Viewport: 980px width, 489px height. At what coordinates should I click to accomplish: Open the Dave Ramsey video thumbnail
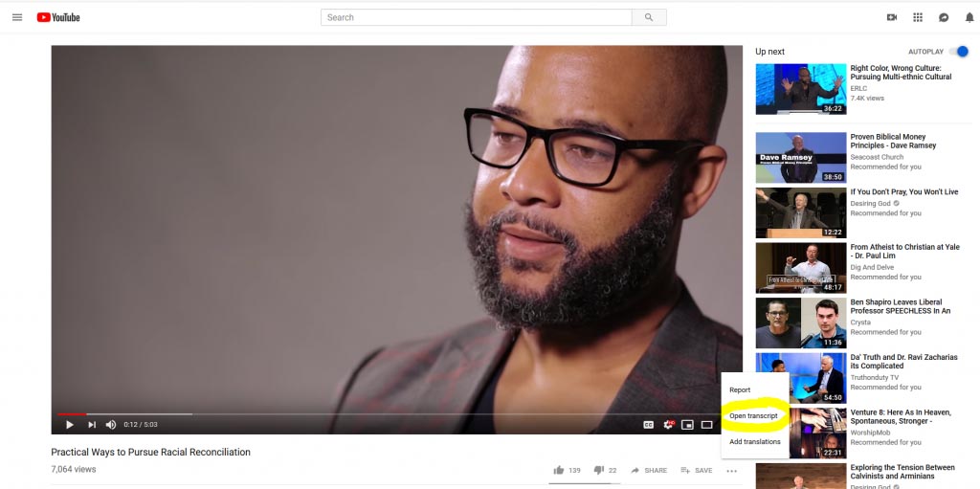point(801,157)
